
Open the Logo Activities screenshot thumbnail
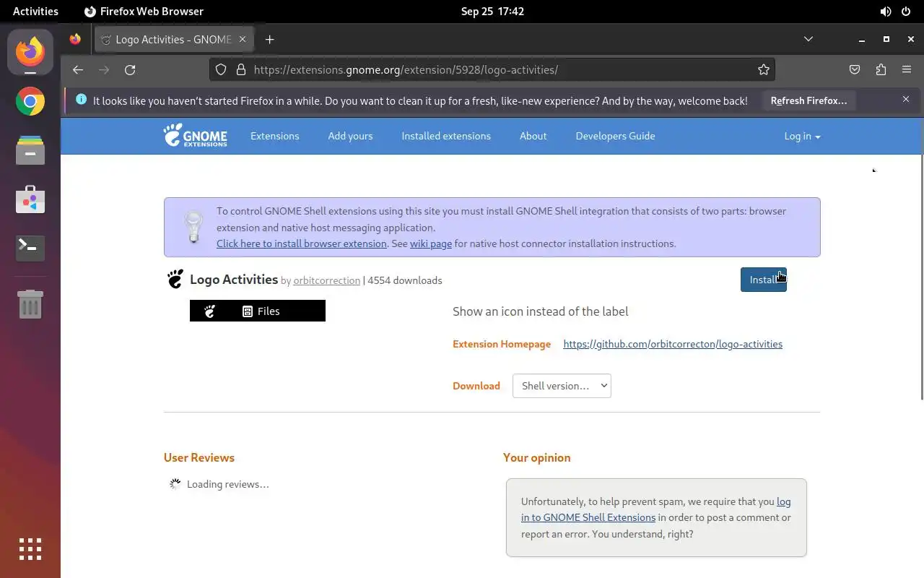click(x=258, y=311)
